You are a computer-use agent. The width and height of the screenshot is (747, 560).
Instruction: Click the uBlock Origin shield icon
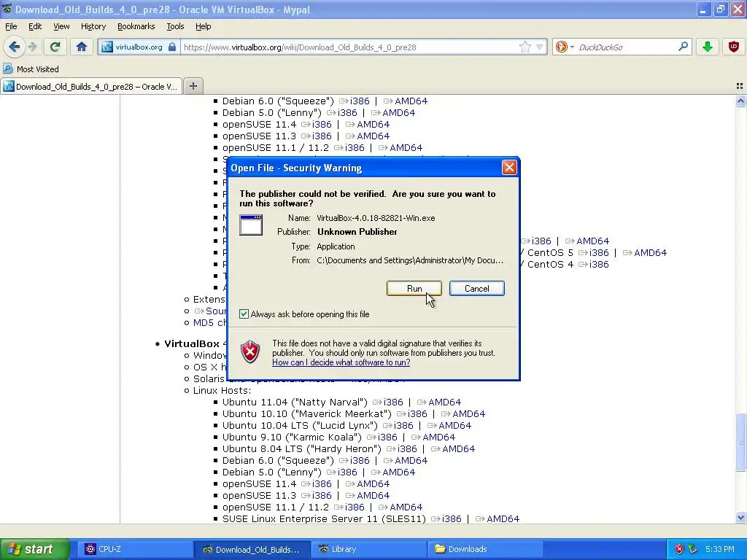pyautogui.click(x=734, y=47)
